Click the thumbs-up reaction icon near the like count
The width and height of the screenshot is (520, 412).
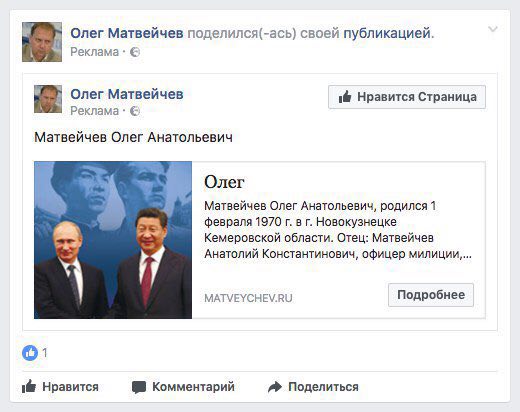pos(30,353)
